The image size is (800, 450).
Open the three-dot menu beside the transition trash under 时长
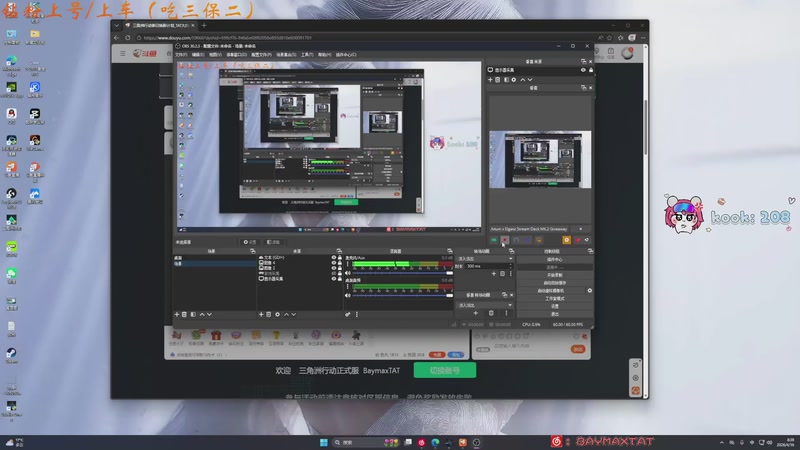pos(511,273)
